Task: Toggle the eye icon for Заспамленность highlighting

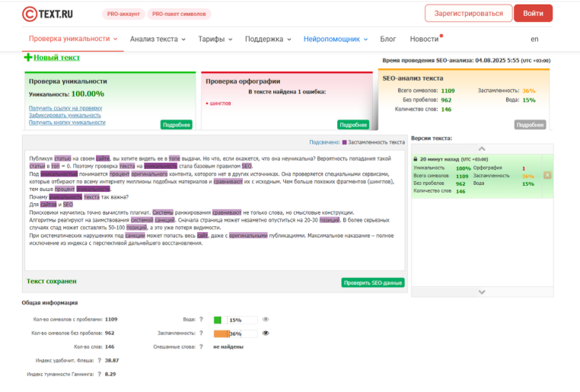Action: 266,333
